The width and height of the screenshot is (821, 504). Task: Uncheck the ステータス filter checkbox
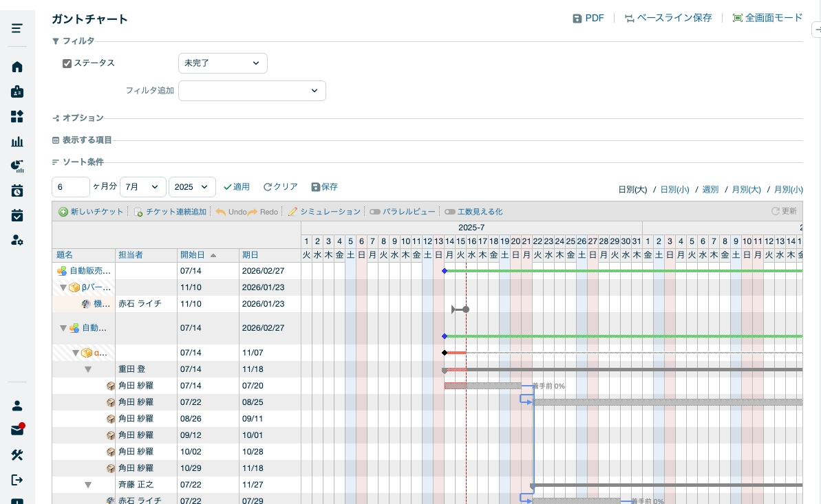[67, 63]
